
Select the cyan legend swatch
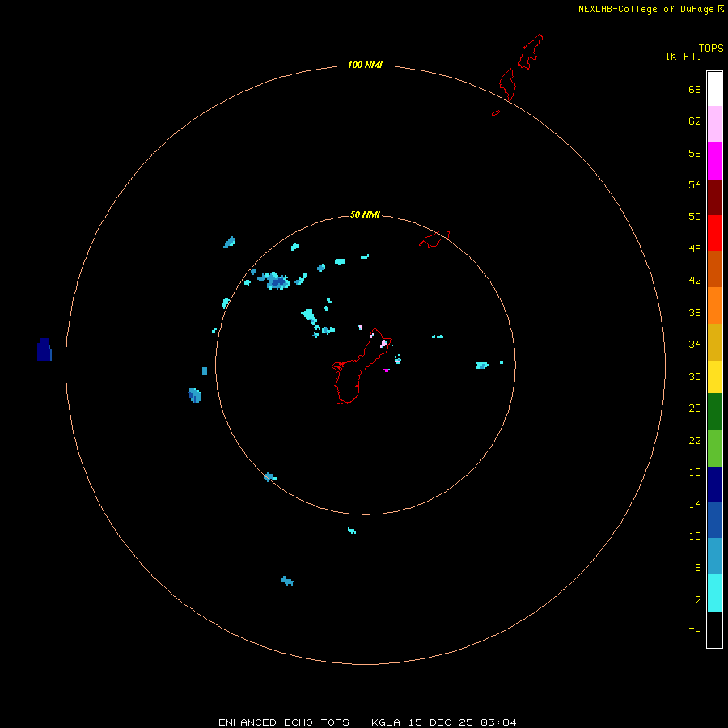(x=714, y=593)
